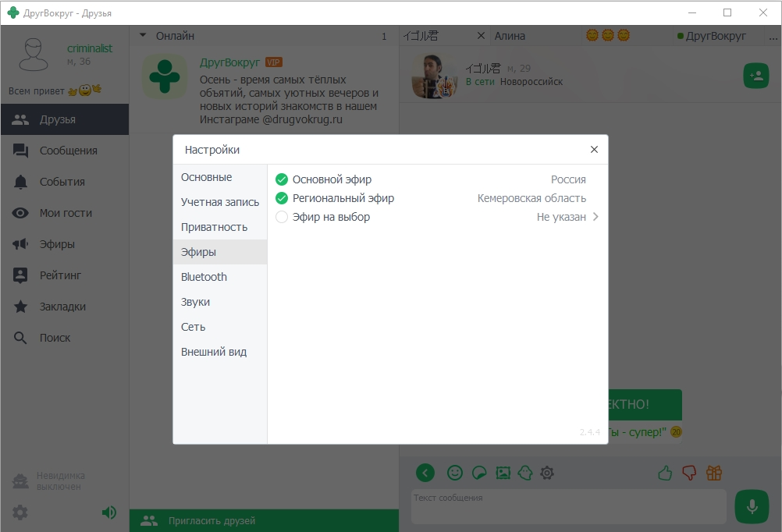Select Сеть settings category
The height and width of the screenshot is (532, 782).
click(220, 327)
